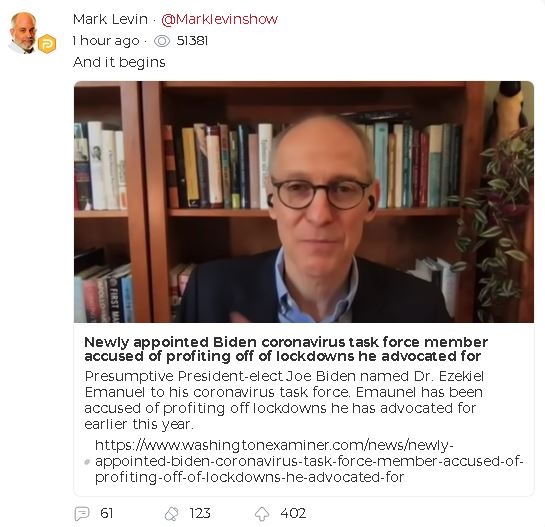This screenshot has height=527, width=545.
Task: Open Mark Levin's profile avatar
Action: click(x=24, y=33)
